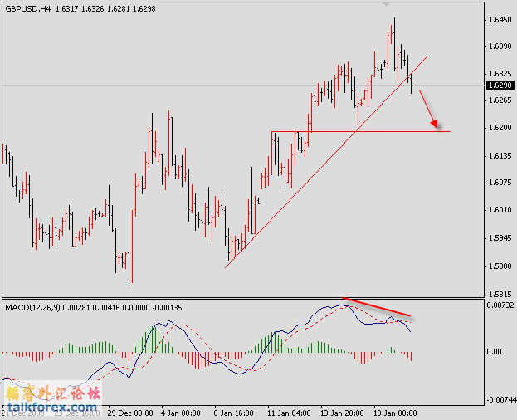This screenshot has width=517, height=420.
Task: Click the blue MACD line peak
Action: (x=339, y=305)
